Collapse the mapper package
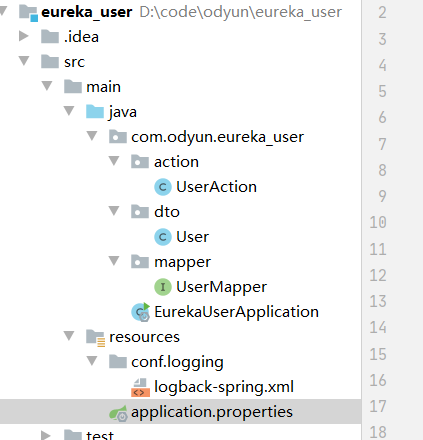Image resolution: width=423 pixels, height=440 pixels. (x=114, y=261)
